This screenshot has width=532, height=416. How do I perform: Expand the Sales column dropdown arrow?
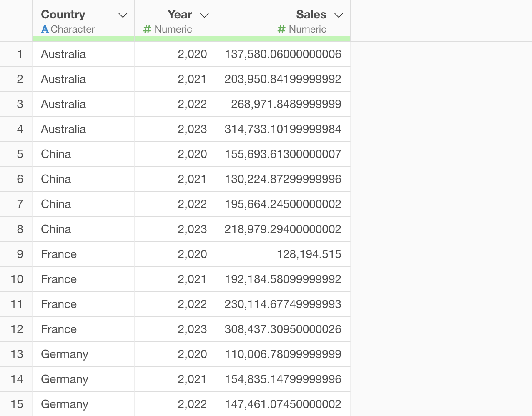tap(339, 15)
